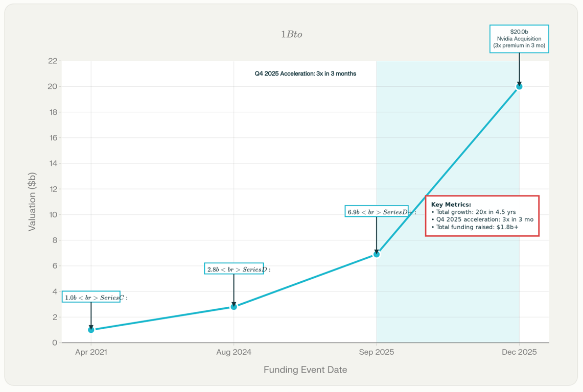Viewport: 583px width, 392px height.
Task: Click the Q4 2025 Acceleration text label
Action: pos(306,73)
